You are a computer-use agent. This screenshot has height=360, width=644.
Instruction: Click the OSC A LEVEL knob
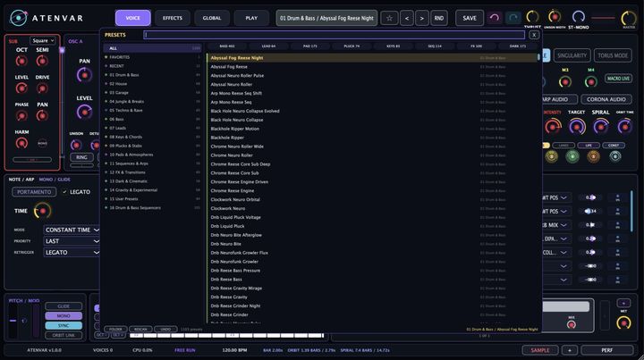tap(84, 112)
